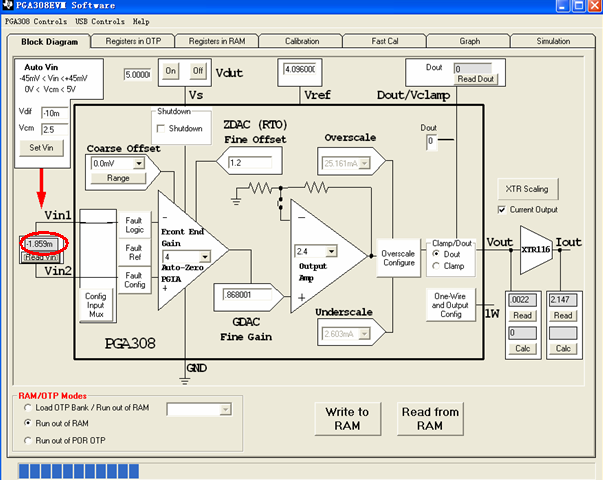This screenshot has width=603, height=480.
Task: Click the XTR116 amplifier symbol
Action: point(536,250)
